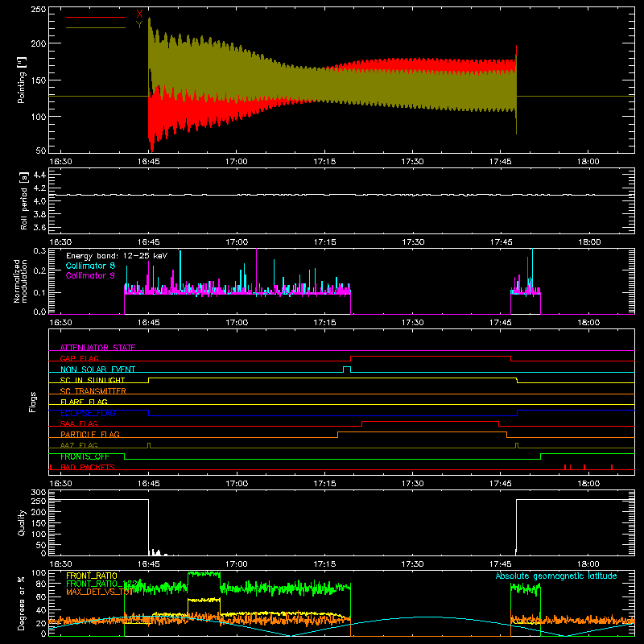The image size is (644, 644).
Task: Click the 'Quality' vertical axis title
Action: point(22,522)
